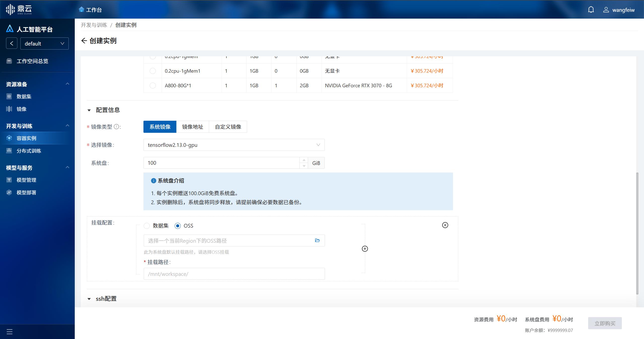The image size is (644, 339).
Task: Decrease system disk size with down stepper
Action: (x=304, y=166)
